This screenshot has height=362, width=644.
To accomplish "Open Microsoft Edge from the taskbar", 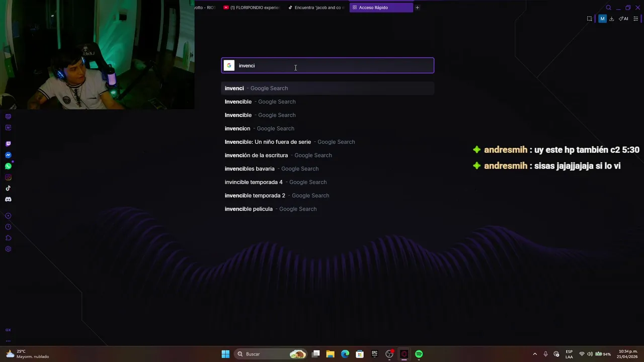I will tap(345, 354).
